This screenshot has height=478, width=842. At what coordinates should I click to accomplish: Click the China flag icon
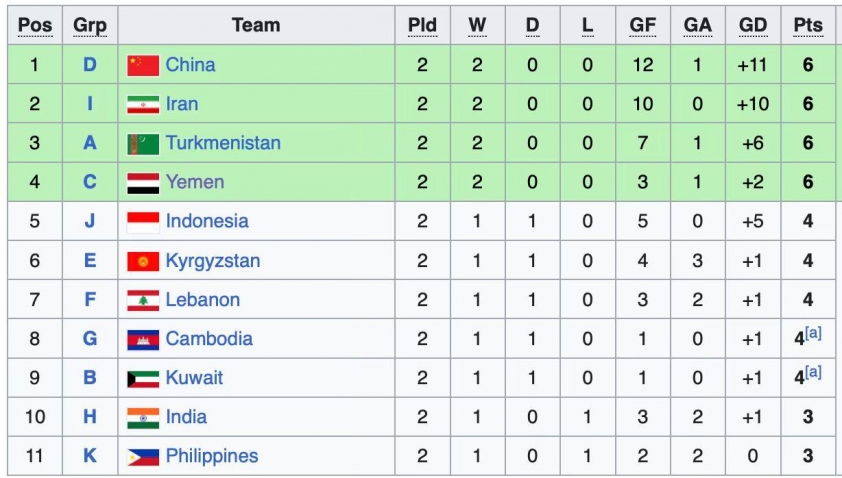coord(143,66)
